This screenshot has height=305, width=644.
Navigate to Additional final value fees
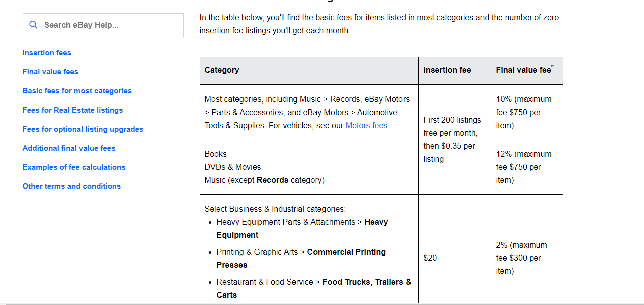coord(69,148)
